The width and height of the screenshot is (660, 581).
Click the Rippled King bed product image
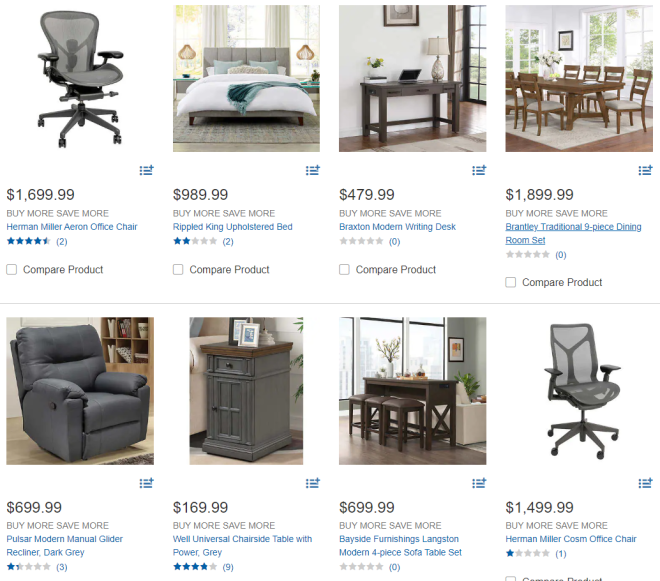(246, 78)
